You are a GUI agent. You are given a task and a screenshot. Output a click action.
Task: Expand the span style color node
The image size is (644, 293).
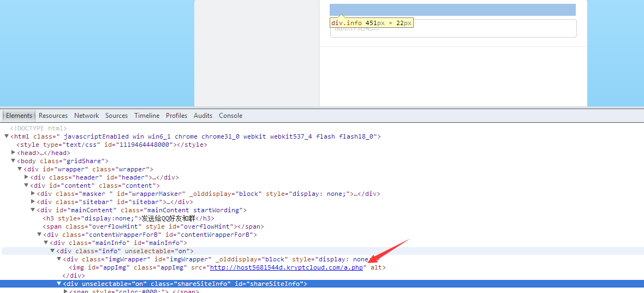(65, 291)
